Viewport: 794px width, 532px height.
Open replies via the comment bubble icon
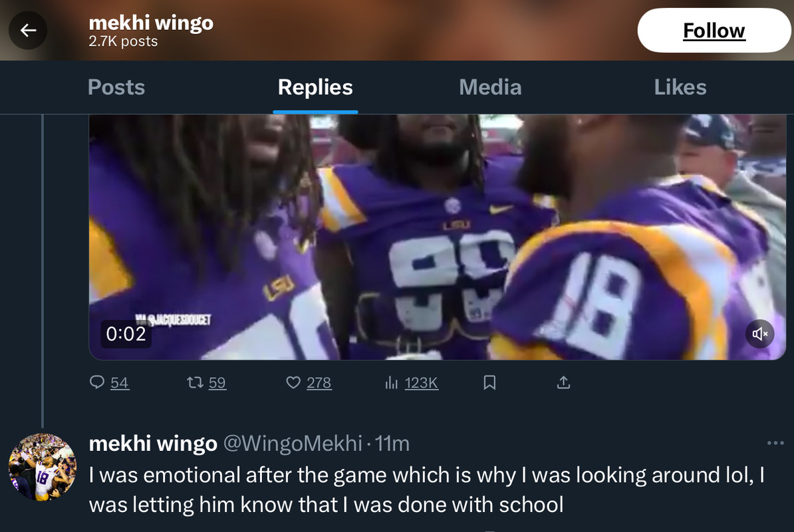click(x=97, y=382)
